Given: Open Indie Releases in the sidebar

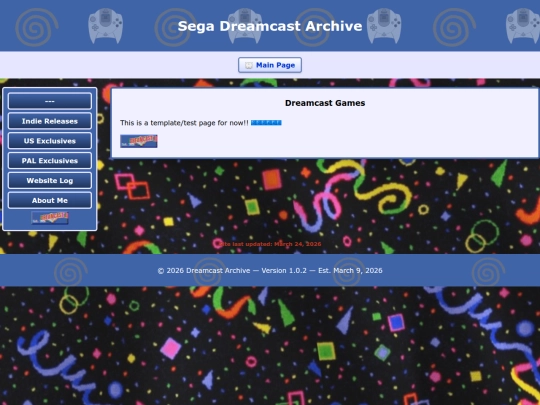Looking at the screenshot, I should point(50,121).
